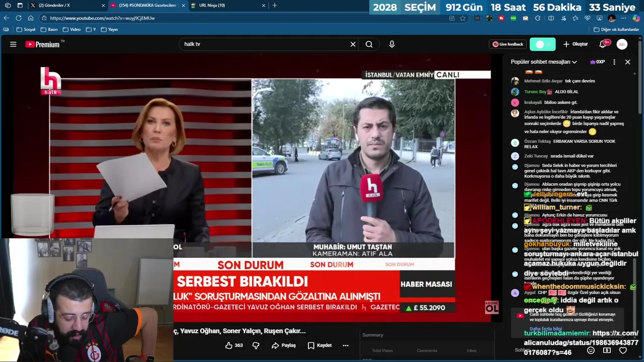Screen dimensions: 644x362
Task: Open more actions menu next to Kaydet
Action: point(346,345)
